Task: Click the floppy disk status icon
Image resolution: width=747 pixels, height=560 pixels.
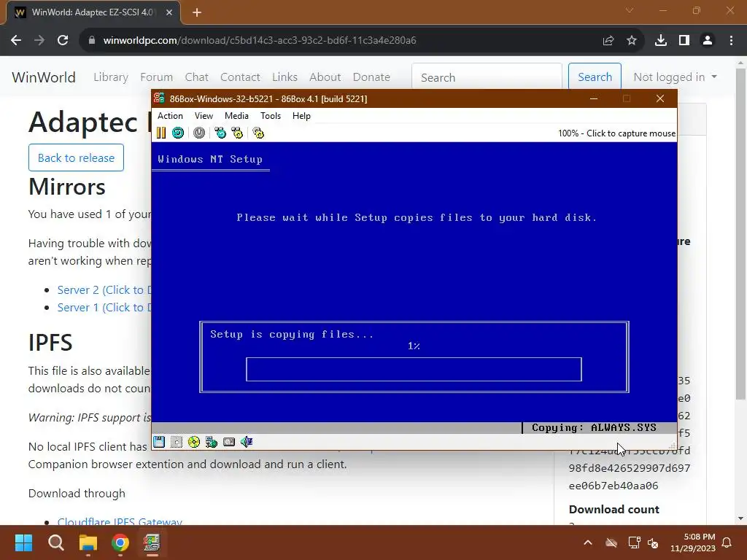Action: click(159, 442)
